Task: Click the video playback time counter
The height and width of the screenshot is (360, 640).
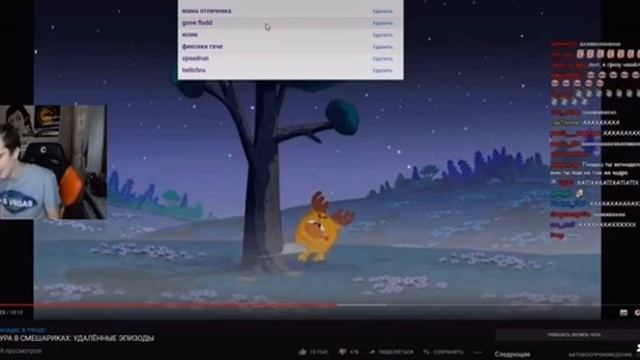Action: (11, 313)
